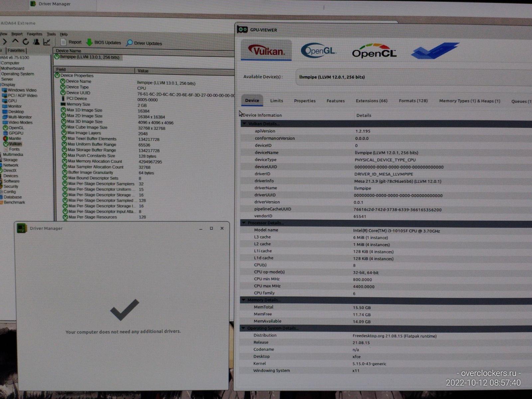Collapse the Memory Details section
Image resolution: width=532 pixels, height=399 pixels.
pos(243,300)
